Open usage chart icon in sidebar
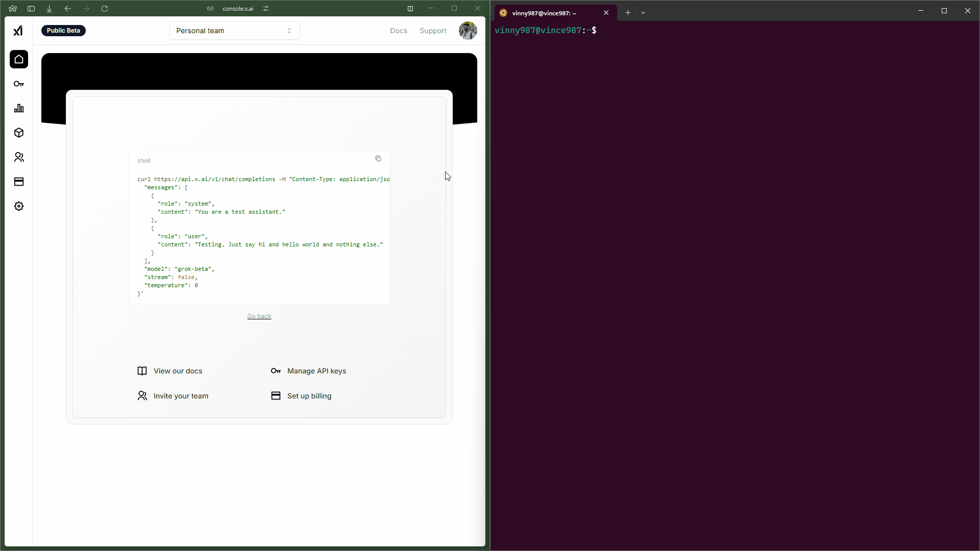Viewport: 980px width, 551px height. coord(19,108)
